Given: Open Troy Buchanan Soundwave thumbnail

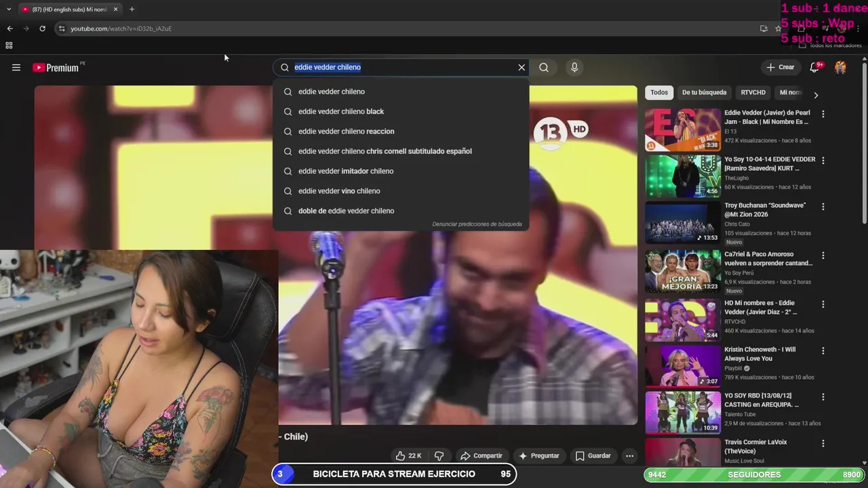Looking at the screenshot, I should tap(682, 222).
